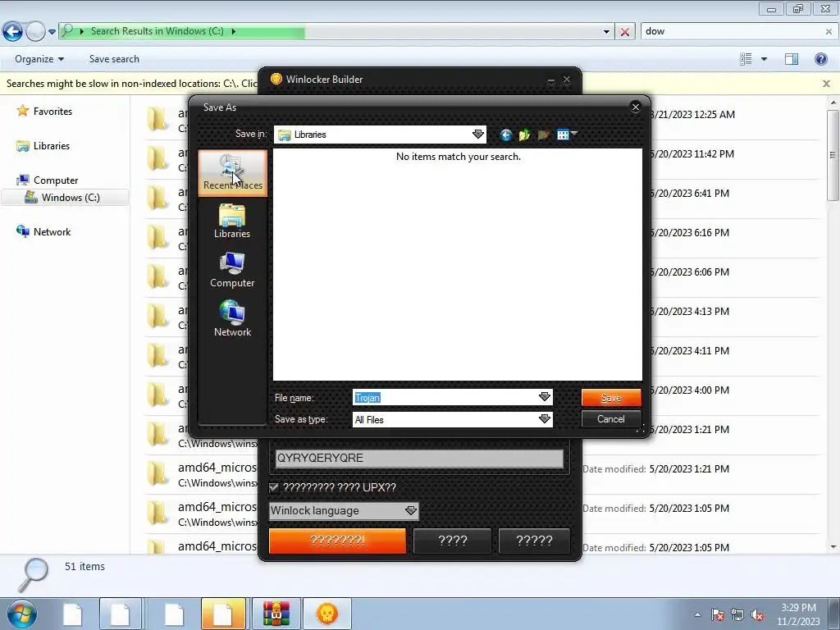Screen dimensions: 840x630
Task: Click the Explorer address bar search results path
Action: tap(157, 31)
